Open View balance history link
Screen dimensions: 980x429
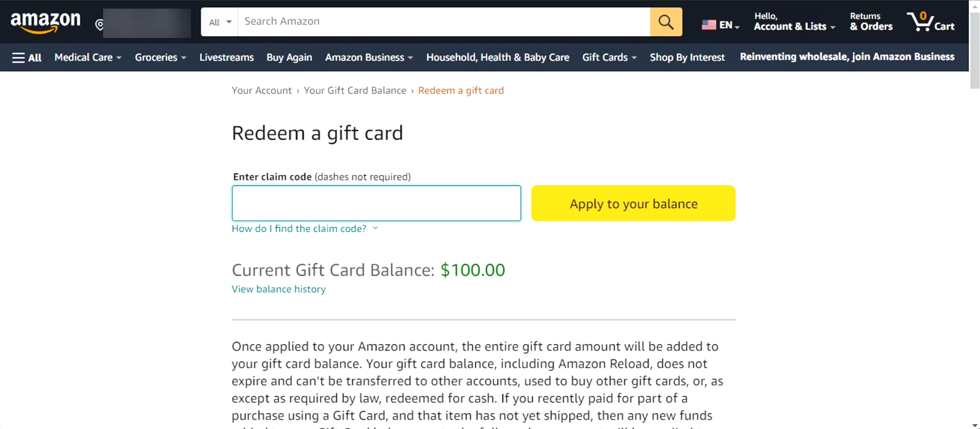[x=279, y=289]
